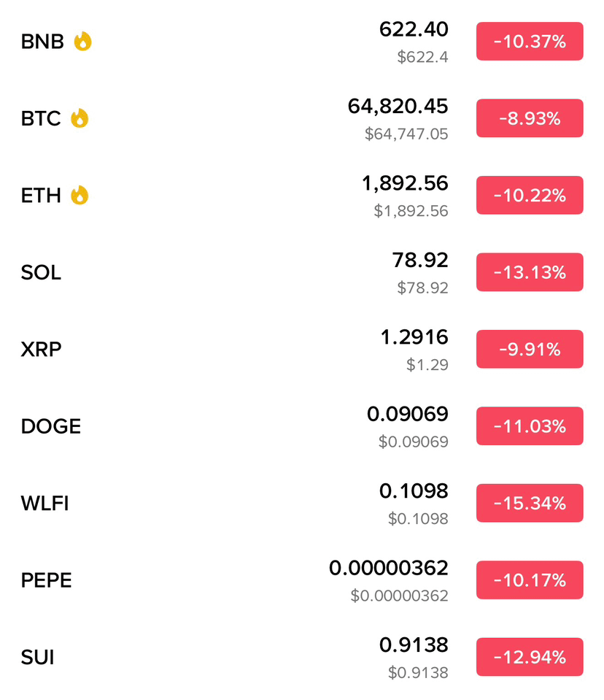Tap the -11.03% change badge for DOGE
The width and height of the screenshot is (604, 700).
click(x=530, y=426)
